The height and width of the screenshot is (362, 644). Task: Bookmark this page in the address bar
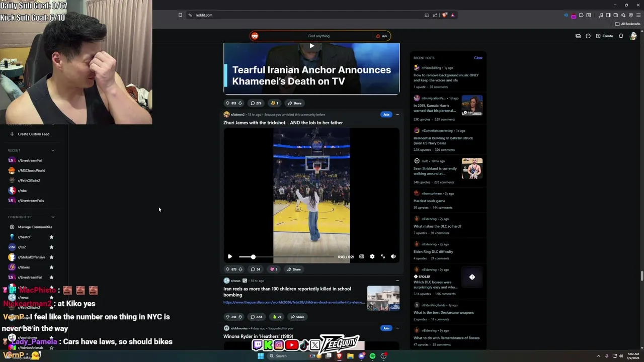click(180, 15)
